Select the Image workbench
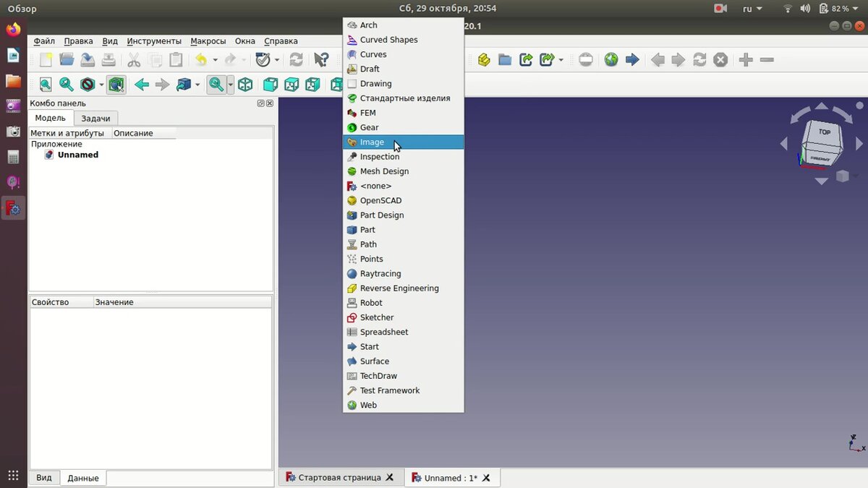The width and height of the screenshot is (868, 488). (x=403, y=142)
